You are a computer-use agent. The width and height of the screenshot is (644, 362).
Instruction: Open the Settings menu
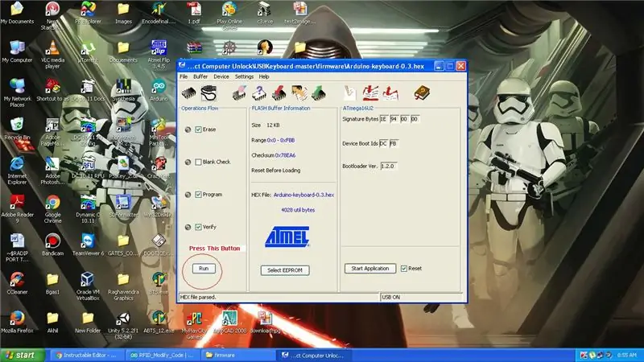click(x=244, y=76)
